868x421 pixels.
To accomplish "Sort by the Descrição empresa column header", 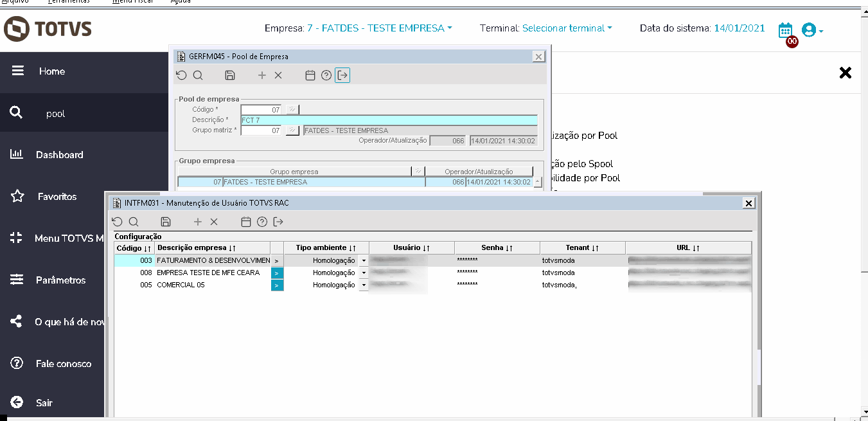I will (x=212, y=248).
